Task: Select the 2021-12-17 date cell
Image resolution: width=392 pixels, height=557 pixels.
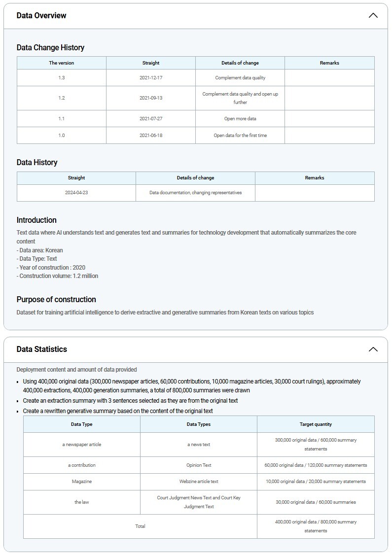Action: point(151,78)
